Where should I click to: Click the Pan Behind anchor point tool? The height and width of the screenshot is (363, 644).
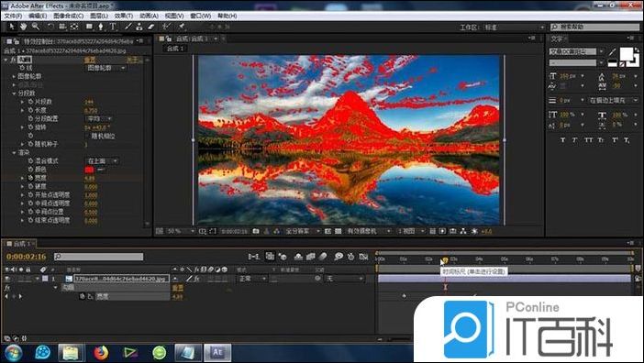click(74, 27)
